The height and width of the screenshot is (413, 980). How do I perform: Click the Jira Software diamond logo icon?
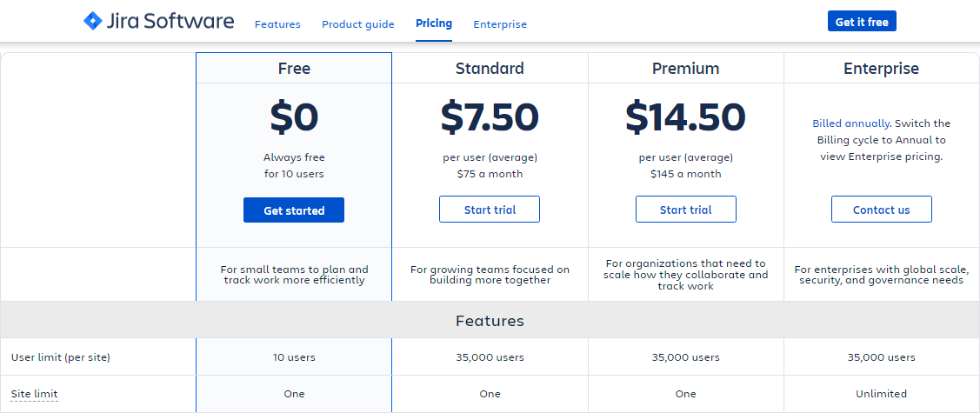[x=93, y=21]
